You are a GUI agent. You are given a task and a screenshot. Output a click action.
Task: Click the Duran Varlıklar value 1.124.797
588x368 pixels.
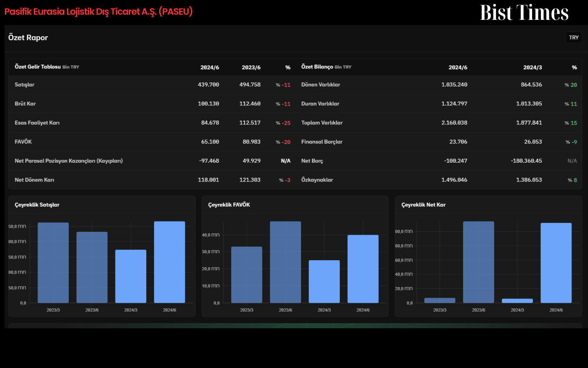pyautogui.click(x=454, y=104)
